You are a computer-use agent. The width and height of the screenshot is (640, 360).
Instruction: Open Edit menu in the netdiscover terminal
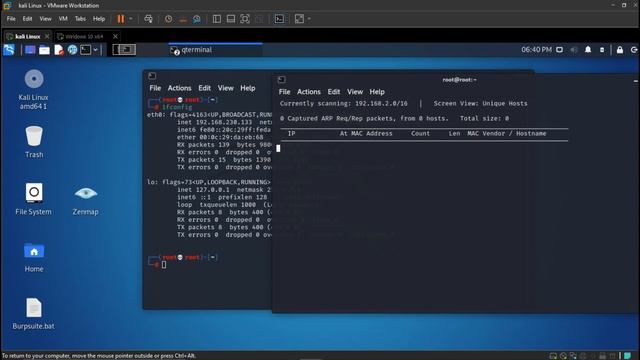click(x=334, y=92)
